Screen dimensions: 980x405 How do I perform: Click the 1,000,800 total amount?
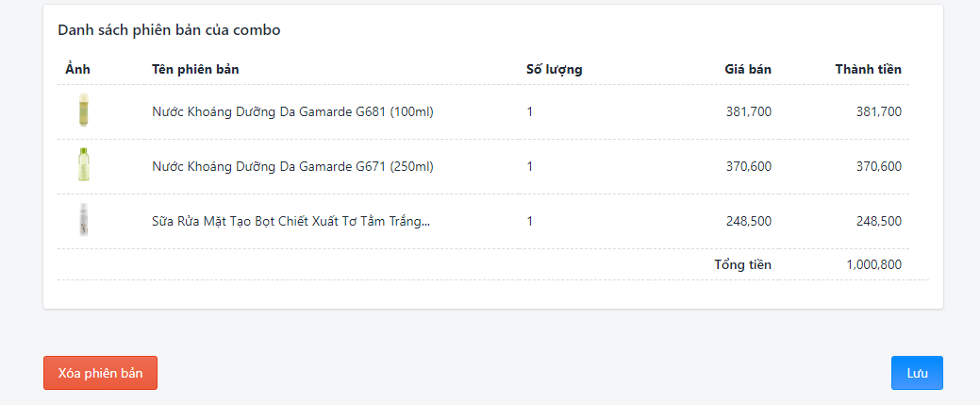click(873, 264)
